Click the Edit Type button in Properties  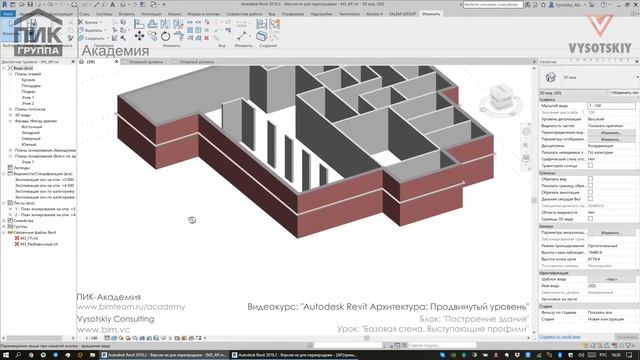tap(626, 93)
